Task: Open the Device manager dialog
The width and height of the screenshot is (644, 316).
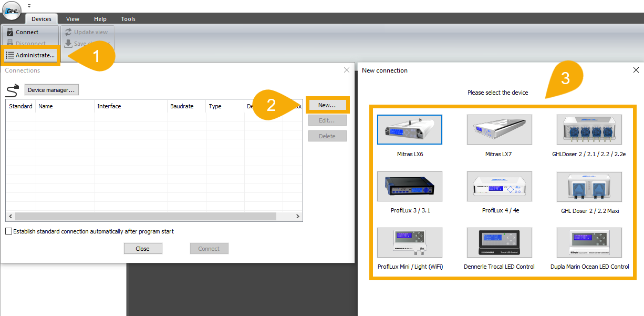Action: point(51,89)
